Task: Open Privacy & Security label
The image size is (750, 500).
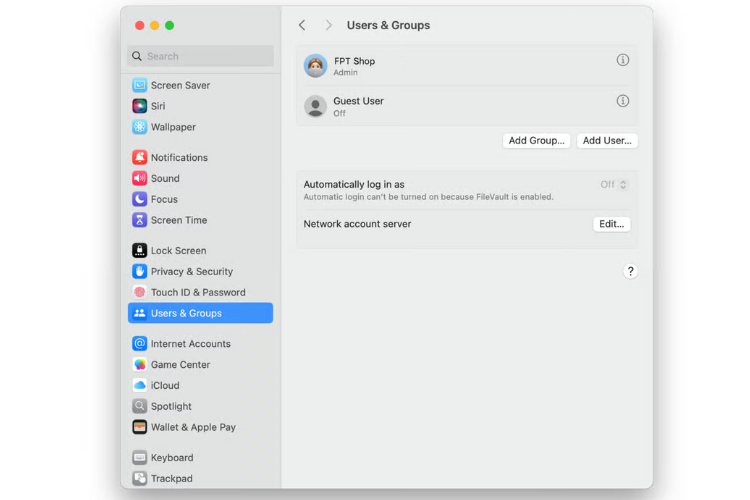Action: [x=192, y=271]
